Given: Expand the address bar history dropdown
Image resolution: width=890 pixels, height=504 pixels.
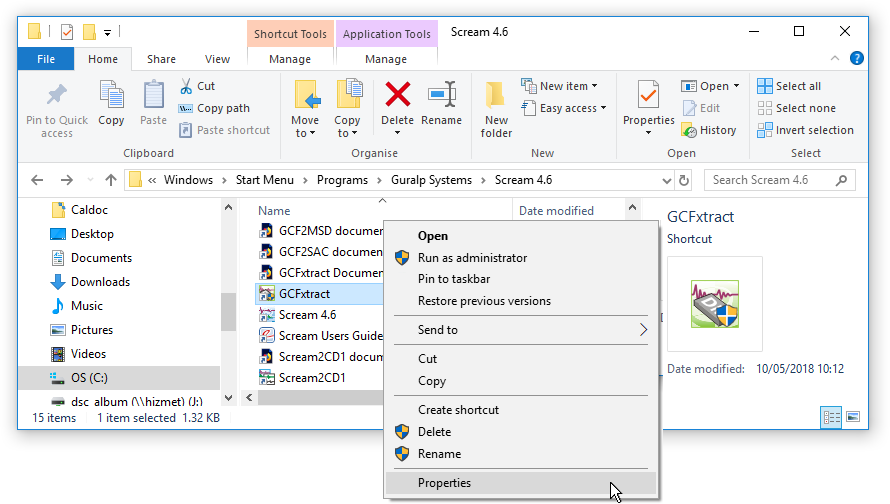Looking at the screenshot, I should click(667, 180).
